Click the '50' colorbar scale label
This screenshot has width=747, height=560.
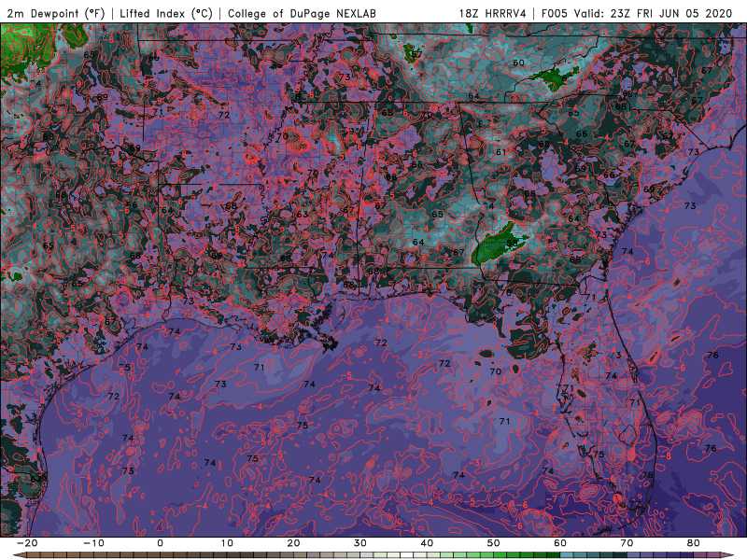494,543
